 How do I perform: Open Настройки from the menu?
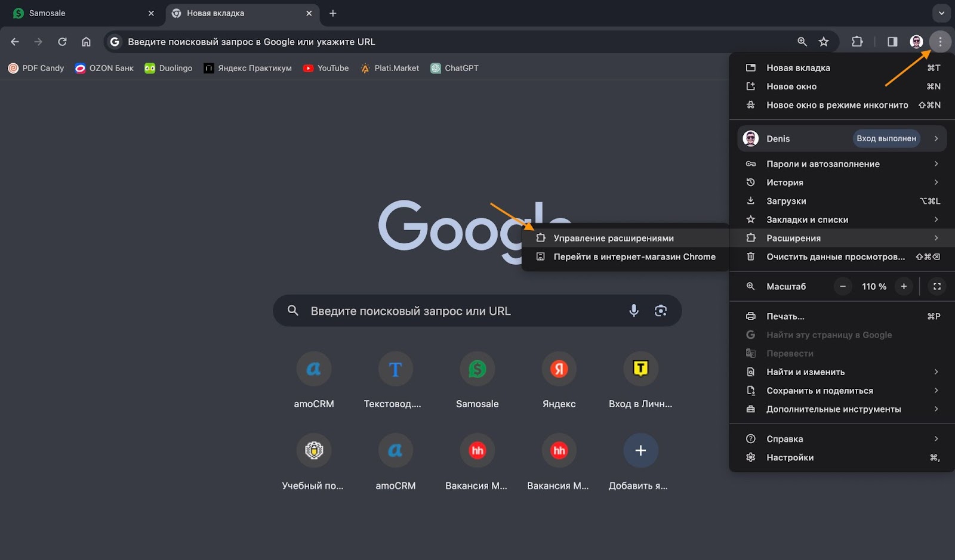tap(842, 457)
